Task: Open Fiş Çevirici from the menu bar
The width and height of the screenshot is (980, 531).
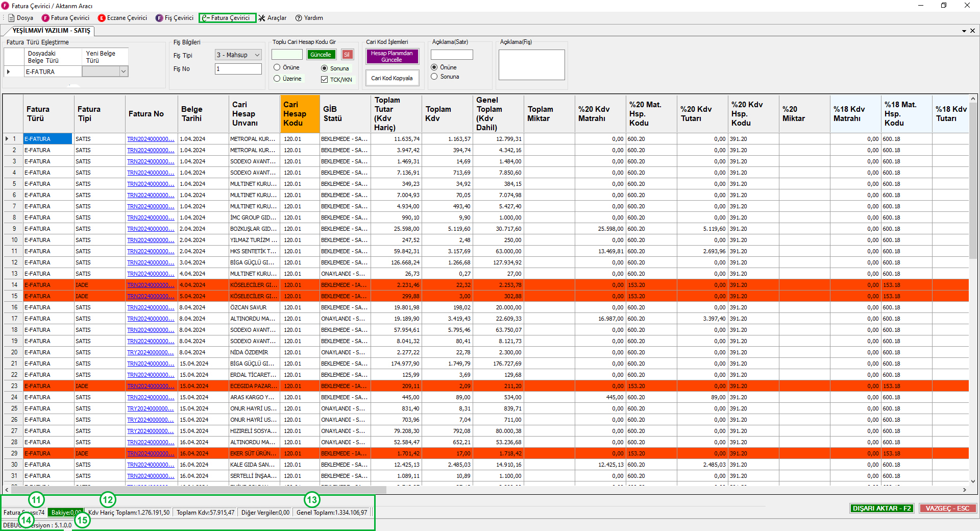Action: (175, 18)
